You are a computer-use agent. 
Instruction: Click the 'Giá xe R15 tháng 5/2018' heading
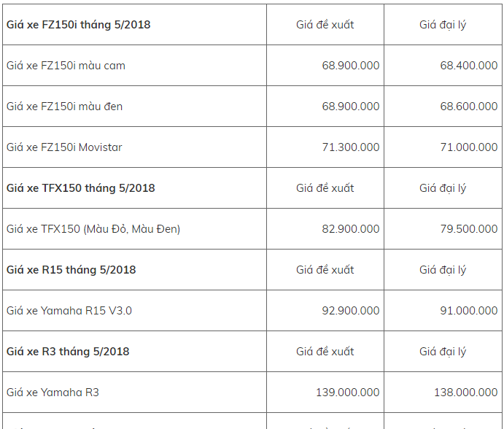(x=71, y=270)
